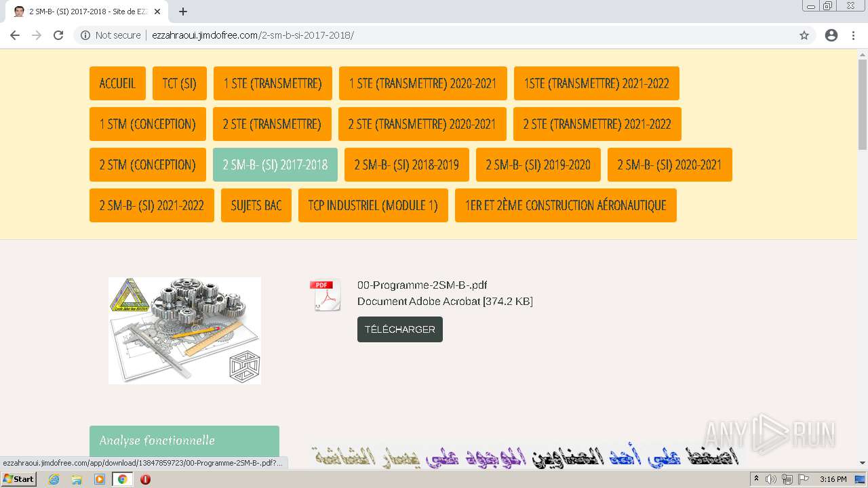Click the red PDF file icon

coord(325,296)
